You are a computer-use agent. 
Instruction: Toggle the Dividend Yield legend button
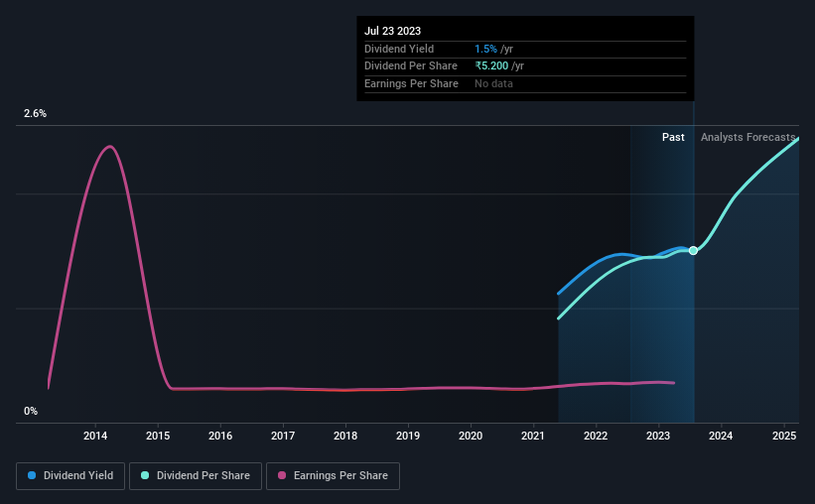tap(70, 476)
